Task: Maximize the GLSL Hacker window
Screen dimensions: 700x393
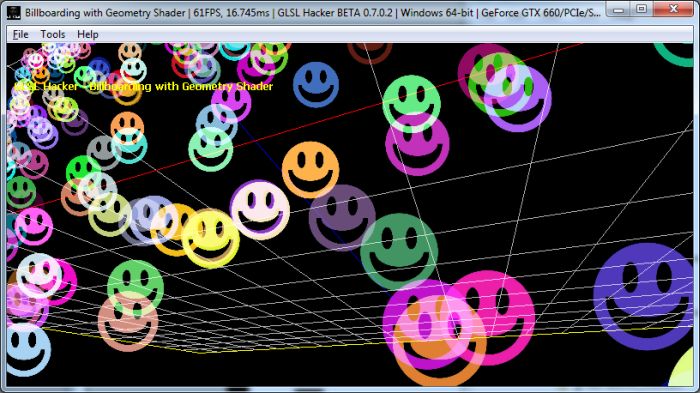Action: (x=642, y=9)
